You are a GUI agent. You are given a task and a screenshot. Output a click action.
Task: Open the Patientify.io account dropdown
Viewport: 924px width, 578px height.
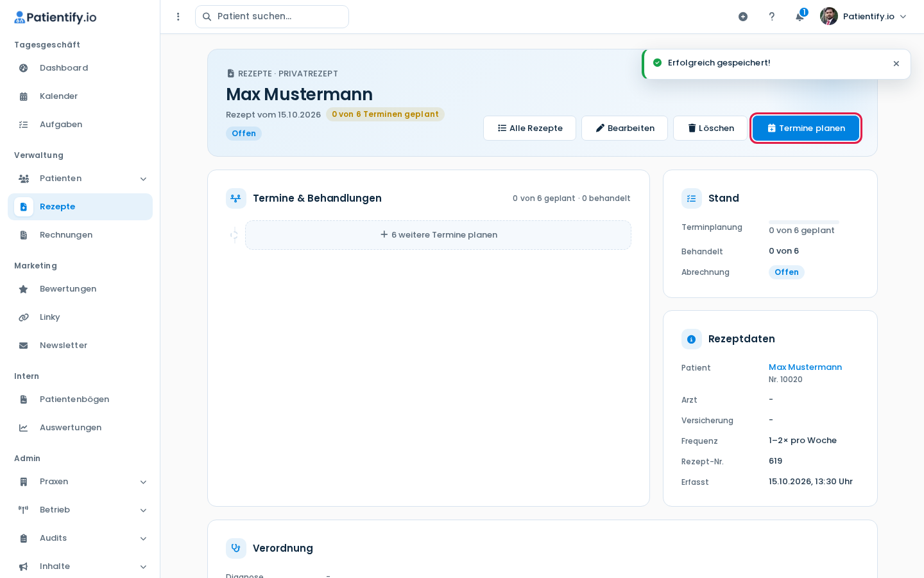(x=864, y=16)
